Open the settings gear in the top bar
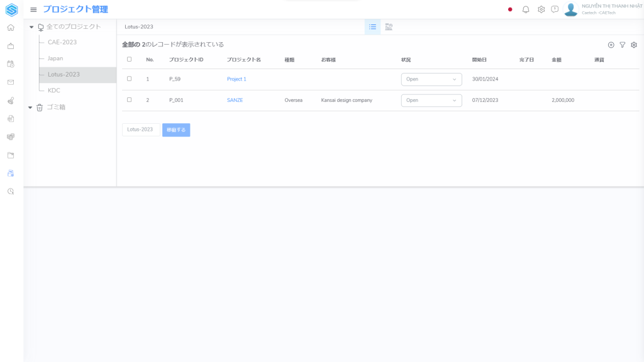 [x=541, y=9]
